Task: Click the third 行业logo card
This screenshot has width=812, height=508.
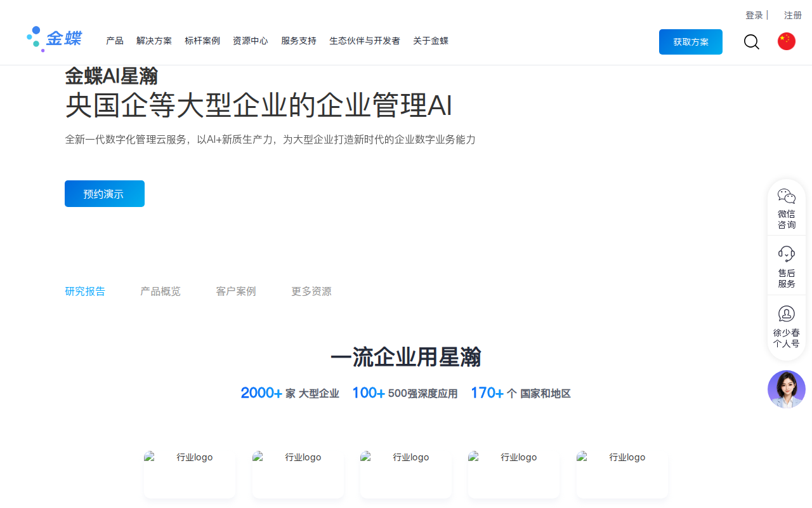Action: coord(406,474)
